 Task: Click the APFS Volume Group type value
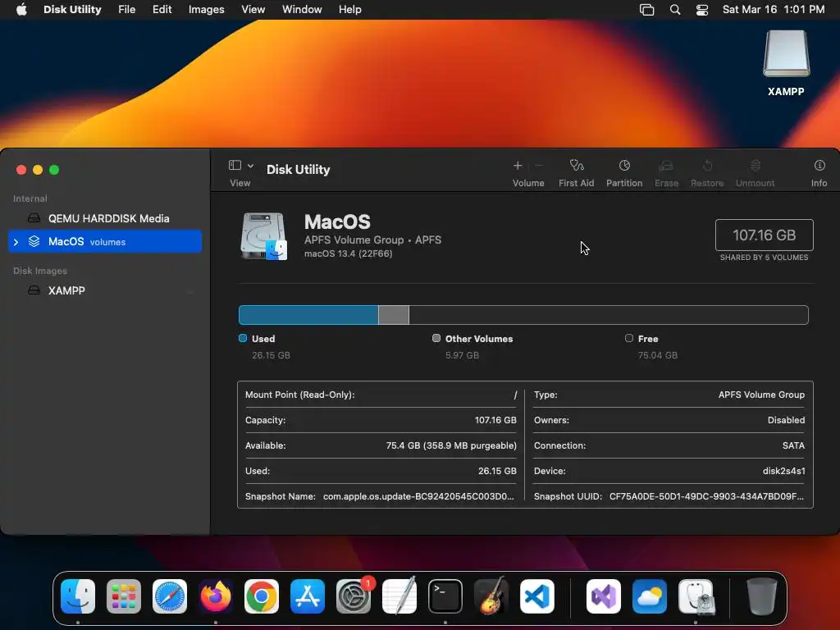(x=761, y=395)
